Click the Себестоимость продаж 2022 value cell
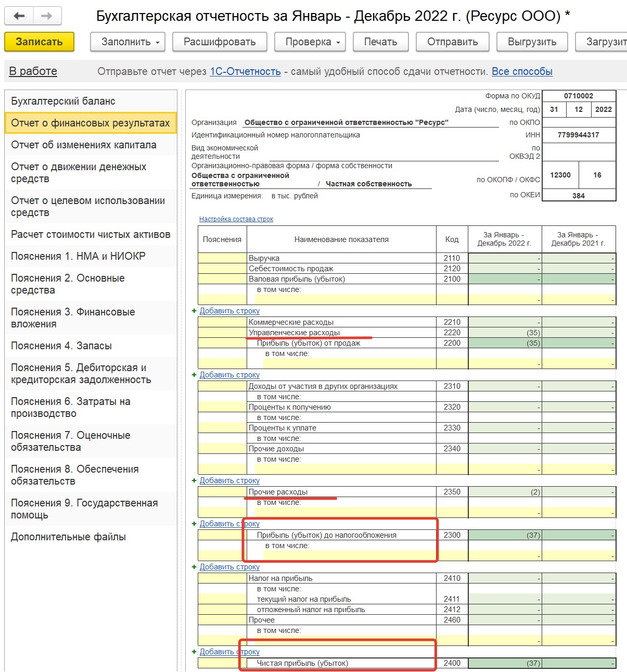 click(505, 269)
